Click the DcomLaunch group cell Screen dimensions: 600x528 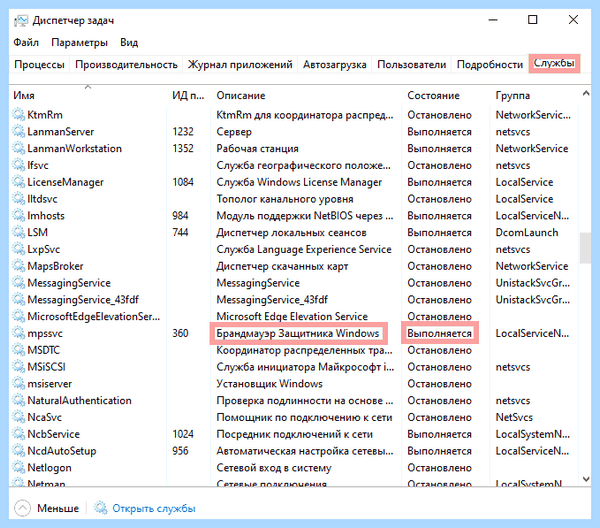pyautogui.click(x=527, y=232)
